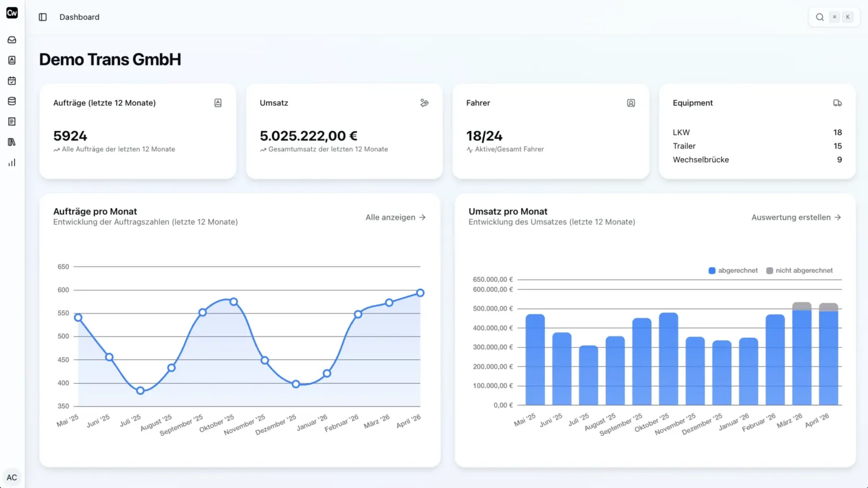Click the database icon in the sidebar

(11, 101)
